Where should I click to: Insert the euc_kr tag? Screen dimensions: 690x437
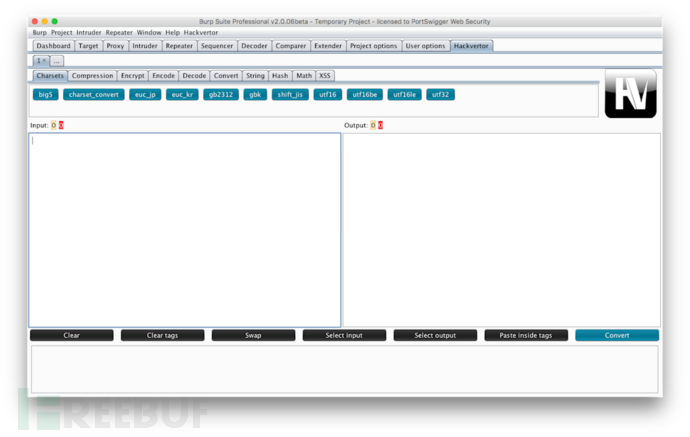[182, 95]
